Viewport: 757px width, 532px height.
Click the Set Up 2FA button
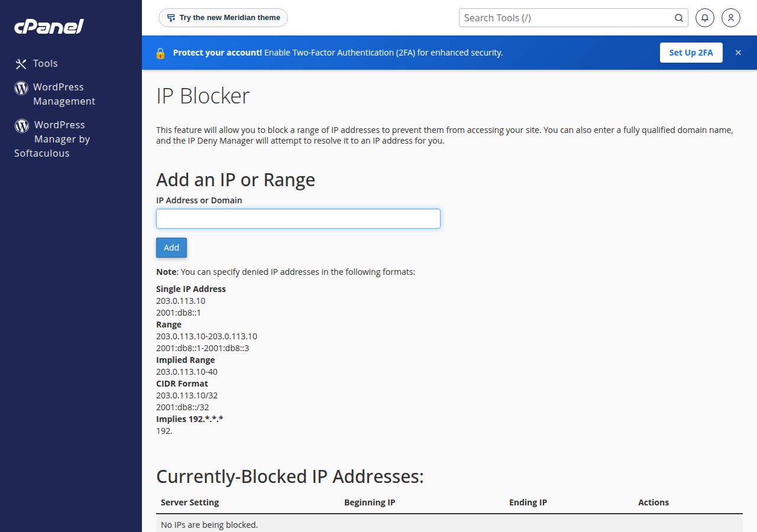[691, 53]
